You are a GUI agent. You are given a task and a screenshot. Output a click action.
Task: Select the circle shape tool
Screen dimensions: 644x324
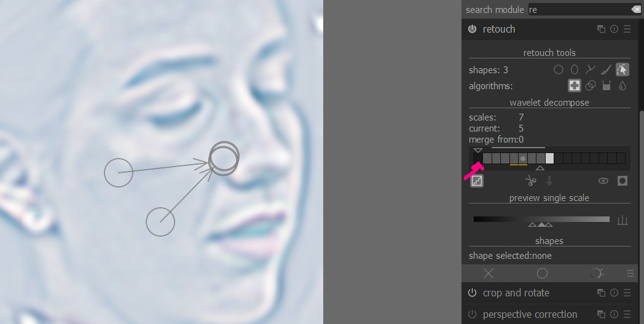pos(558,70)
